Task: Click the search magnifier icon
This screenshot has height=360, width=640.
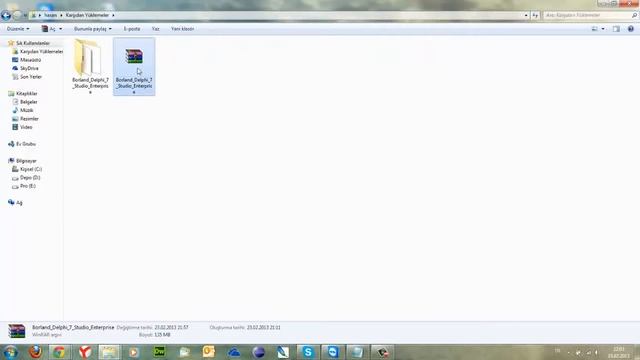Action: tap(634, 15)
